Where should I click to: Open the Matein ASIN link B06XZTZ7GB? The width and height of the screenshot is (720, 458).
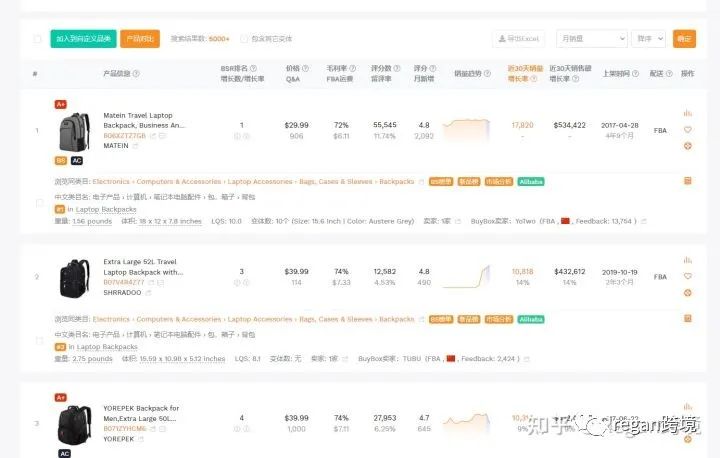(124, 136)
